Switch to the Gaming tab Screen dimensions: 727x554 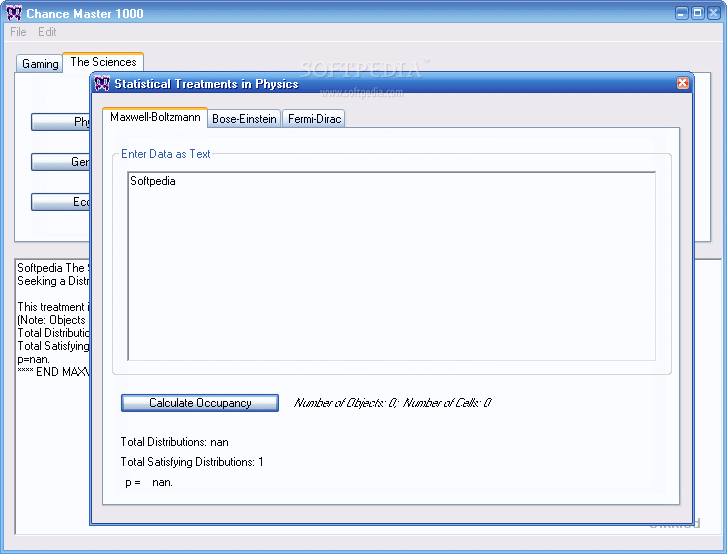pos(40,64)
